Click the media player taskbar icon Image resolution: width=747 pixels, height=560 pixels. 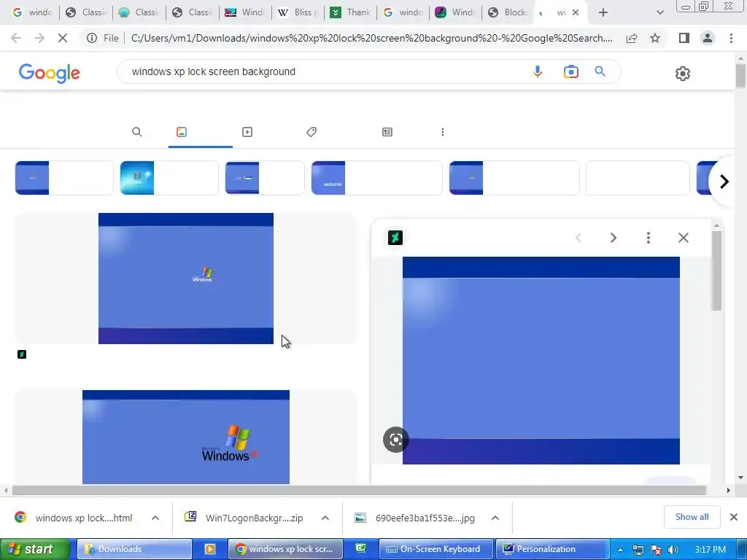point(209,549)
